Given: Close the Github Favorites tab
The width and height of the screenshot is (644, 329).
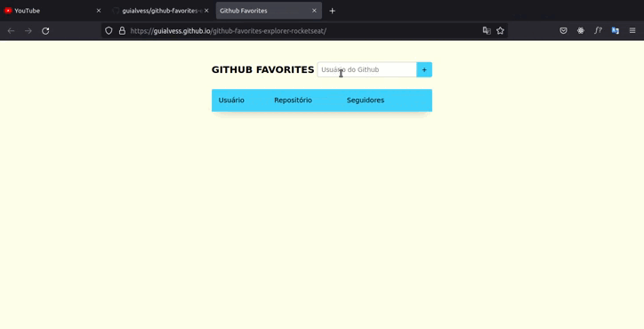Looking at the screenshot, I should 314,11.
